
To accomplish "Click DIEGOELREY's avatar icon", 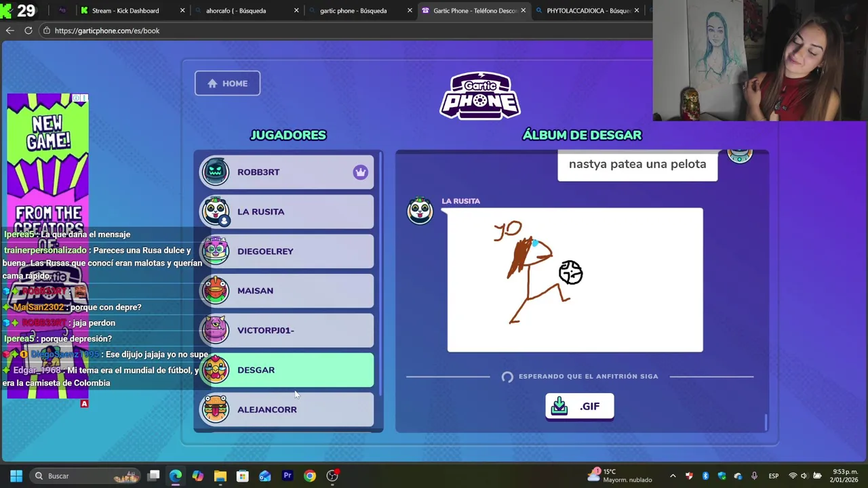I will pos(216,251).
